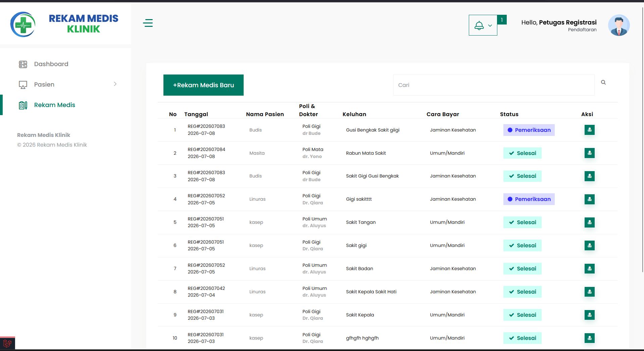
Task: Select REG#202607042 registration number
Action: click(x=206, y=289)
